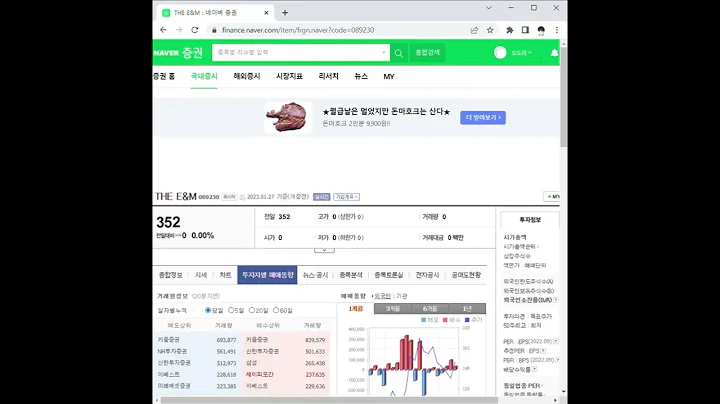Click the help icon next to 추정PER EPS
Screen dimensions: 720x404
[x=543, y=351]
